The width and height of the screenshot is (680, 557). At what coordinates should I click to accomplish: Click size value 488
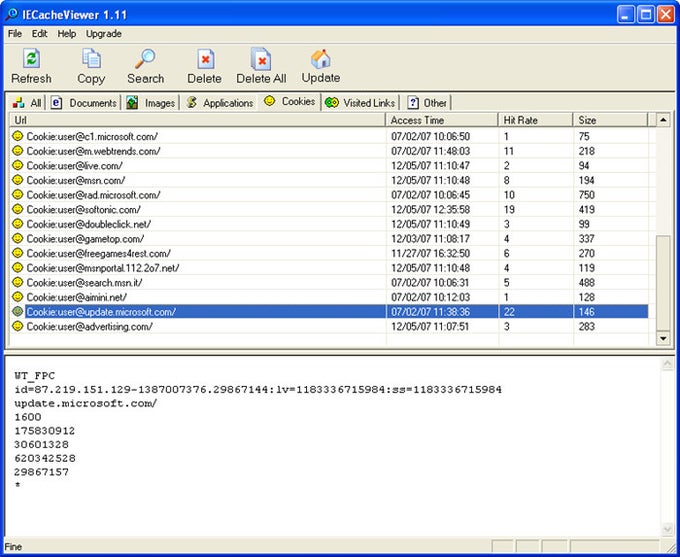coord(586,282)
